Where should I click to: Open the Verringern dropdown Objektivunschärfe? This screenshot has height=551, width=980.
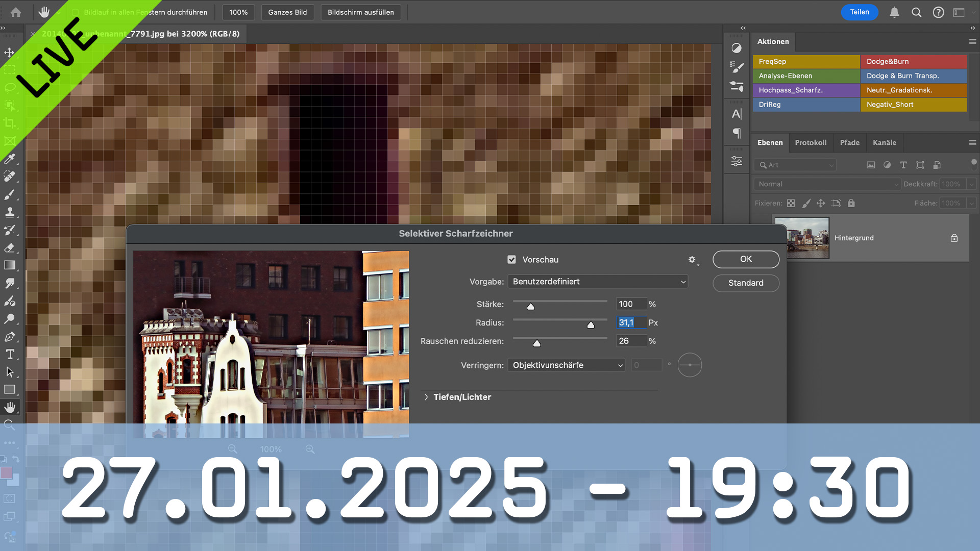tap(566, 365)
